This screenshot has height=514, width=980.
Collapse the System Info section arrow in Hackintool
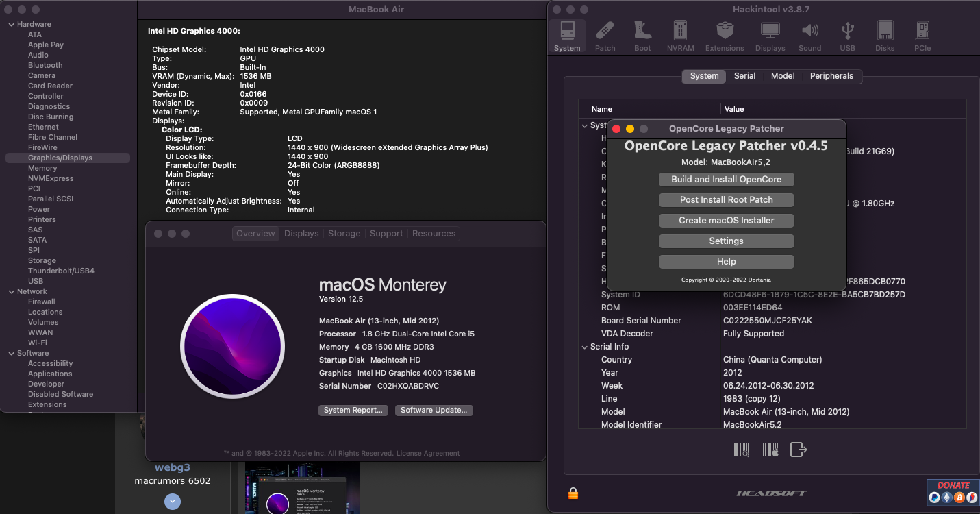click(584, 125)
